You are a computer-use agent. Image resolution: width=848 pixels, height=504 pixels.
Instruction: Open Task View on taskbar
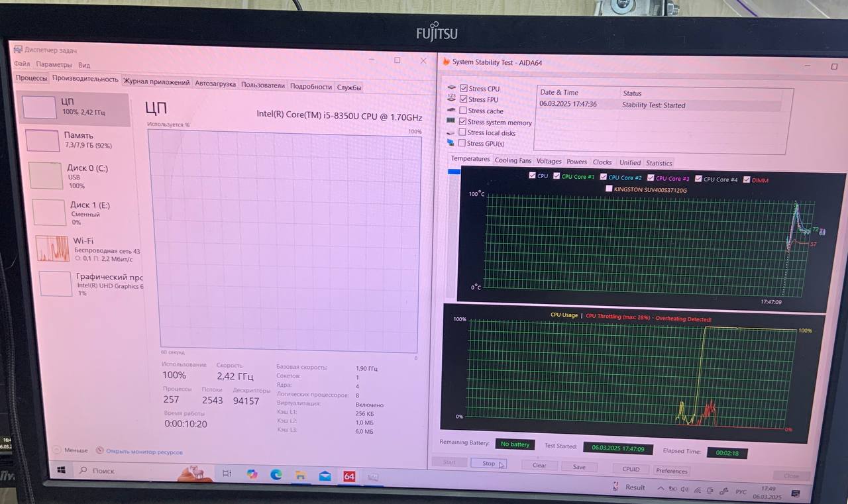tap(226, 474)
